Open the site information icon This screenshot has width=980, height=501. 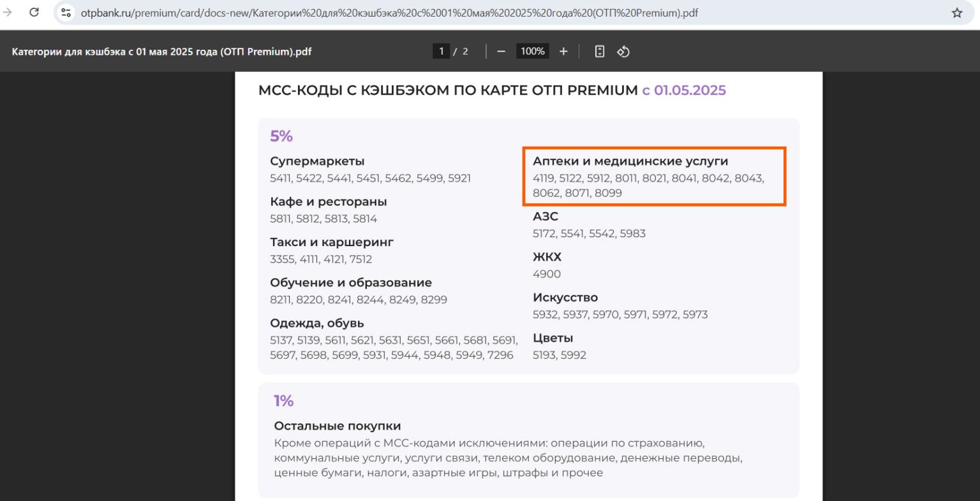66,12
